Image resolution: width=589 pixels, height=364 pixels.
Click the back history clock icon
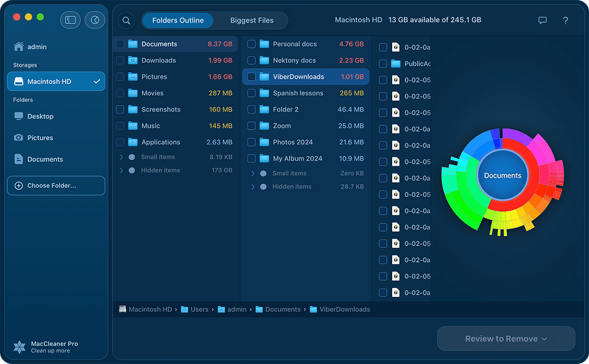pyautogui.click(x=95, y=20)
